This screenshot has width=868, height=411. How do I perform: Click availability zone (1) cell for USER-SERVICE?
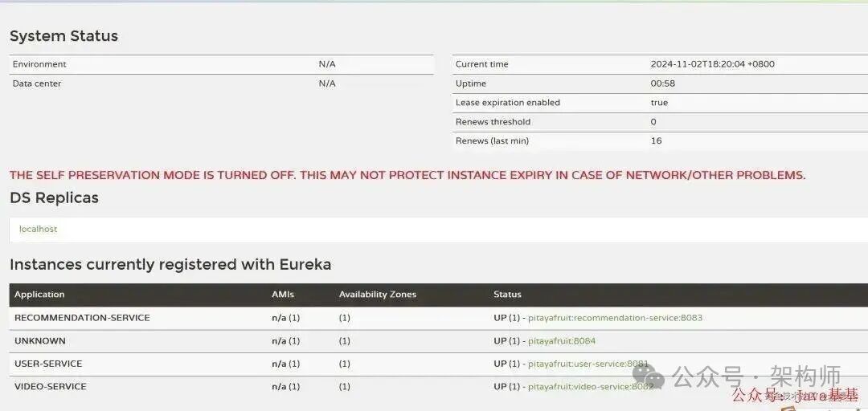[x=344, y=364]
